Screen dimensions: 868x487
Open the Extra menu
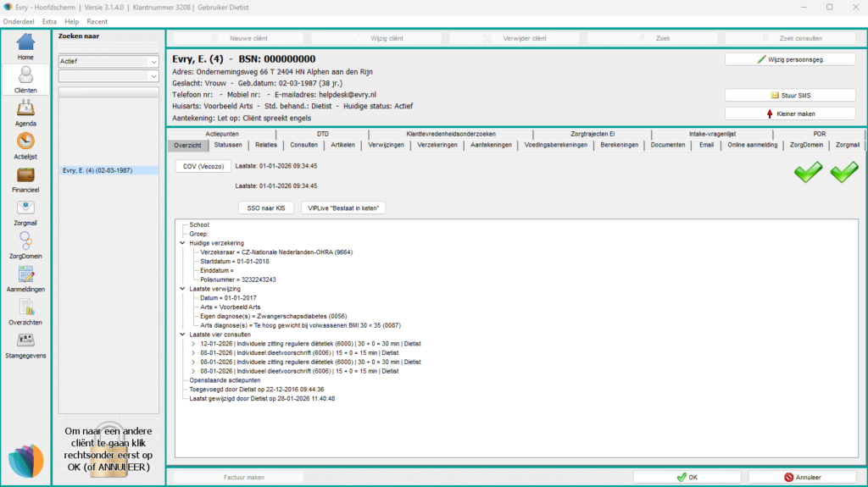click(49, 21)
